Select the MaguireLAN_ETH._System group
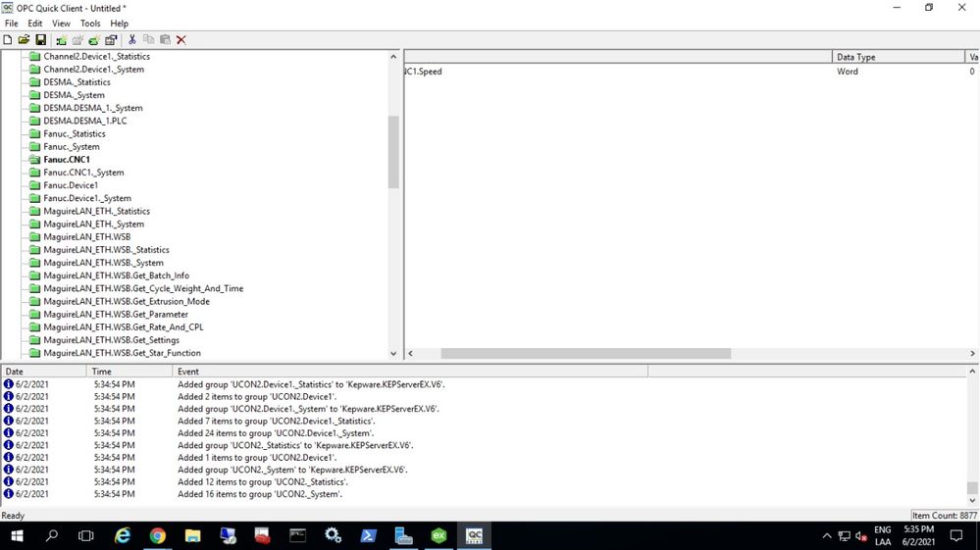The height and width of the screenshot is (550, 980). 94,225
